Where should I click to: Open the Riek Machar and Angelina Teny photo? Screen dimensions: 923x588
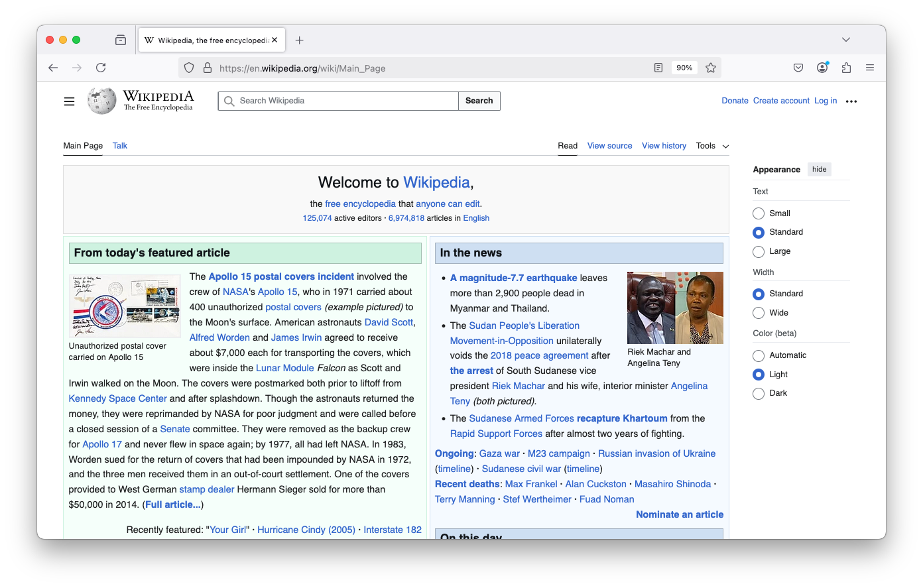(x=675, y=308)
